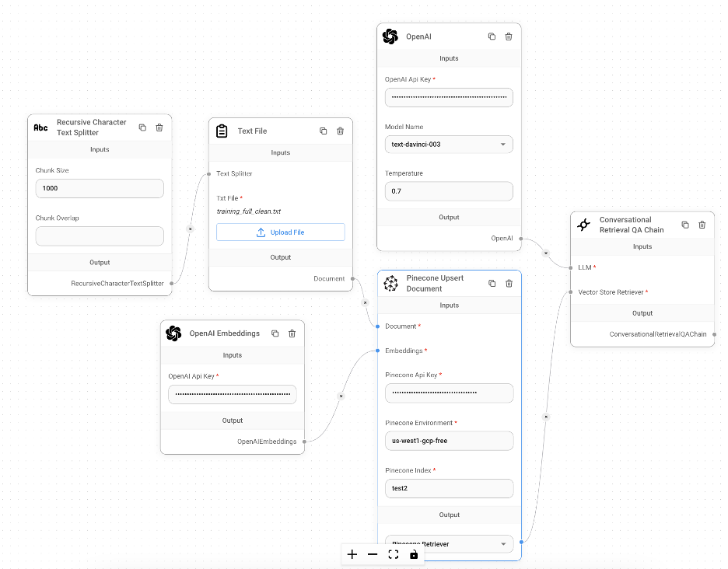This screenshot has width=728, height=569.
Task: Remove the edge from OpenAI to LLM
Action: tap(546, 253)
